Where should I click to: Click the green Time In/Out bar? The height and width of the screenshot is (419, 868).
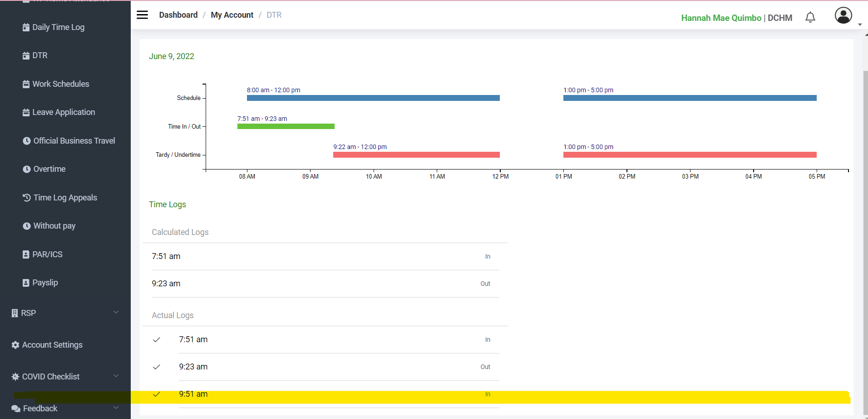coord(286,126)
